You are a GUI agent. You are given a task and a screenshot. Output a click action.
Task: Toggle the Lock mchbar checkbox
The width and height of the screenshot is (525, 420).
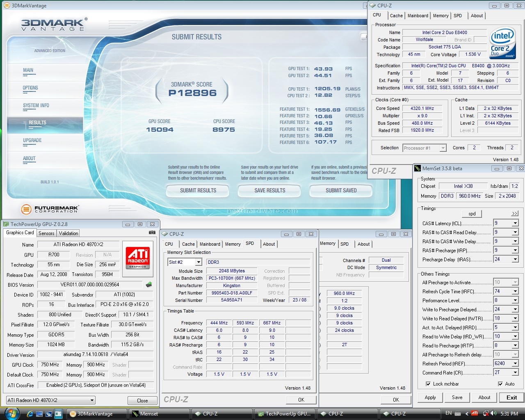(428, 384)
